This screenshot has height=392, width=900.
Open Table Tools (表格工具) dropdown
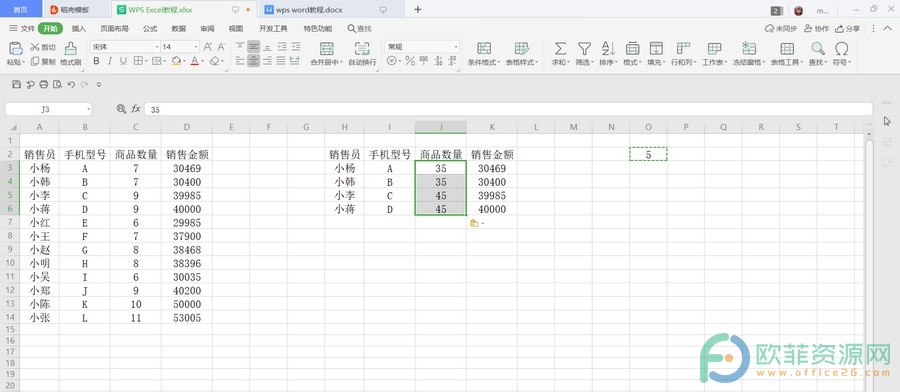click(787, 62)
